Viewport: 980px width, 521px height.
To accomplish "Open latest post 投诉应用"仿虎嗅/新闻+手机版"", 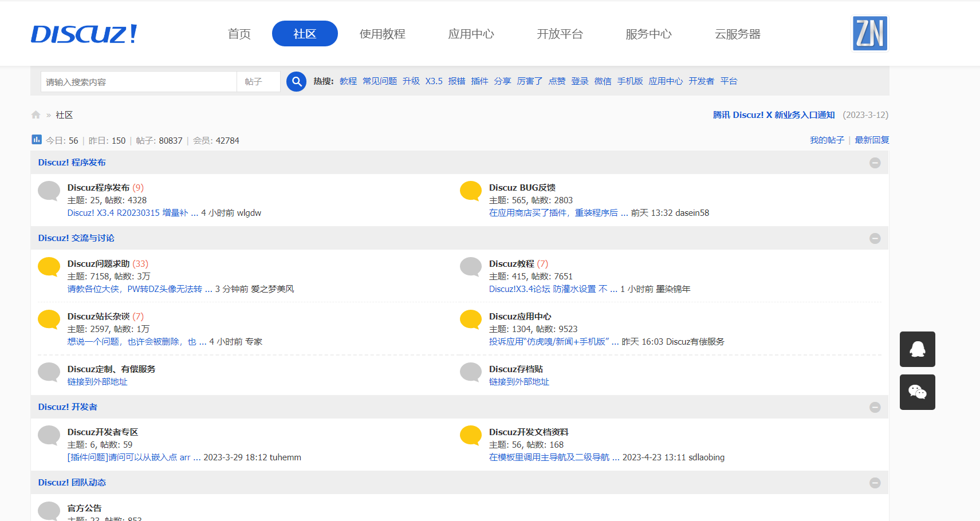I will pos(554,342).
